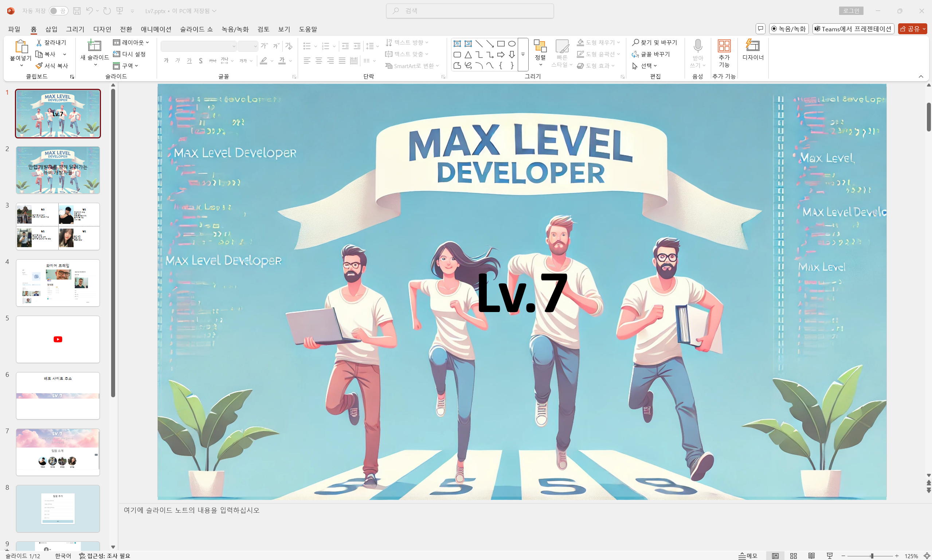
Task: Open the Select (선택) dropdown
Action: 645,66
